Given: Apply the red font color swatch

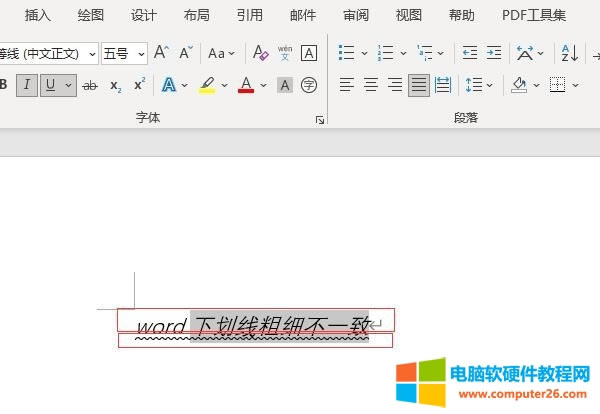Looking at the screenshot, I should [x=246, y=86].
